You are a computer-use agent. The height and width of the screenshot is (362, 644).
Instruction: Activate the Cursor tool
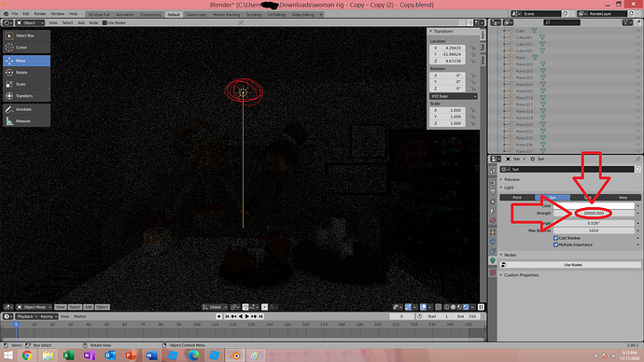coord(26,48)
